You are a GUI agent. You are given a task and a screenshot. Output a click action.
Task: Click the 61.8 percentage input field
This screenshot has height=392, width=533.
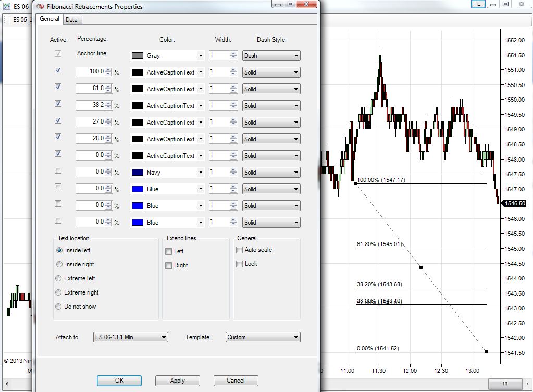(91, 89)
